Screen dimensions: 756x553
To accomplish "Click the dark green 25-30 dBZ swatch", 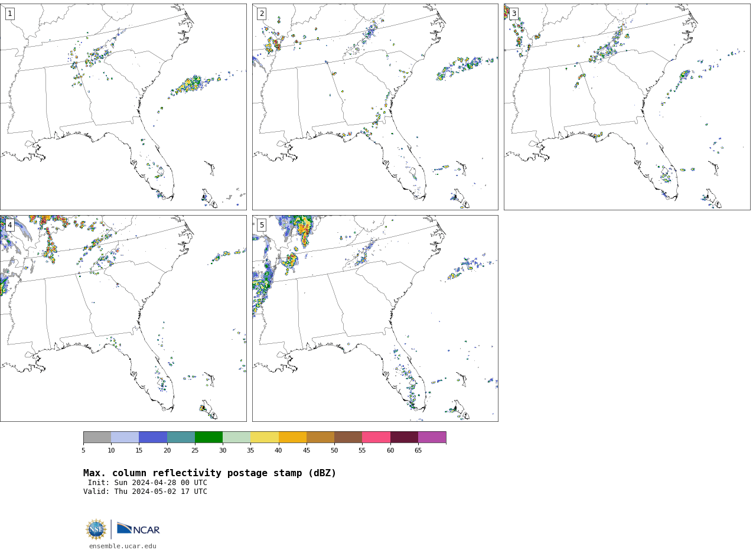I will (208, 437).
